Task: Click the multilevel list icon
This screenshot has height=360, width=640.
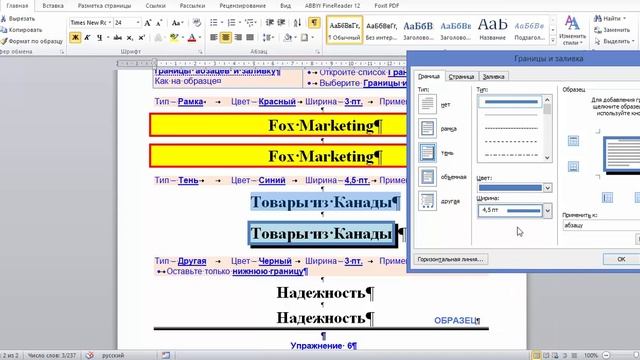Action: [x=249, y=23]
